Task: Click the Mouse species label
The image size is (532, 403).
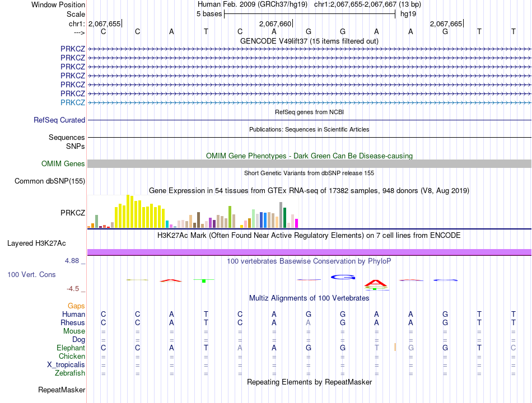Action: (74, 331)
